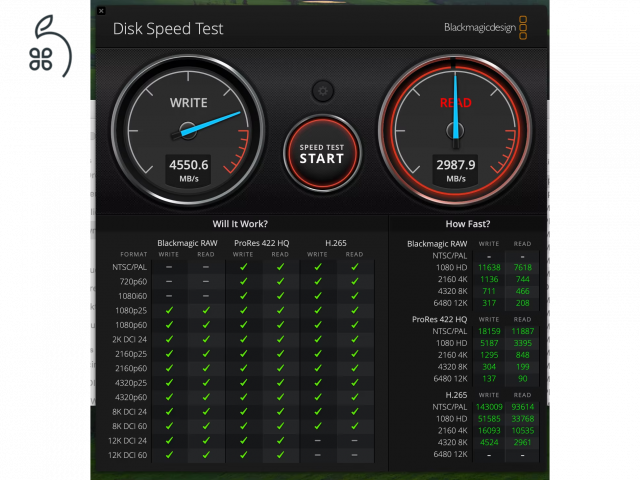Click the 4320p25 format row label
Screen dimensions: 640x480
(x=131, y=383)
